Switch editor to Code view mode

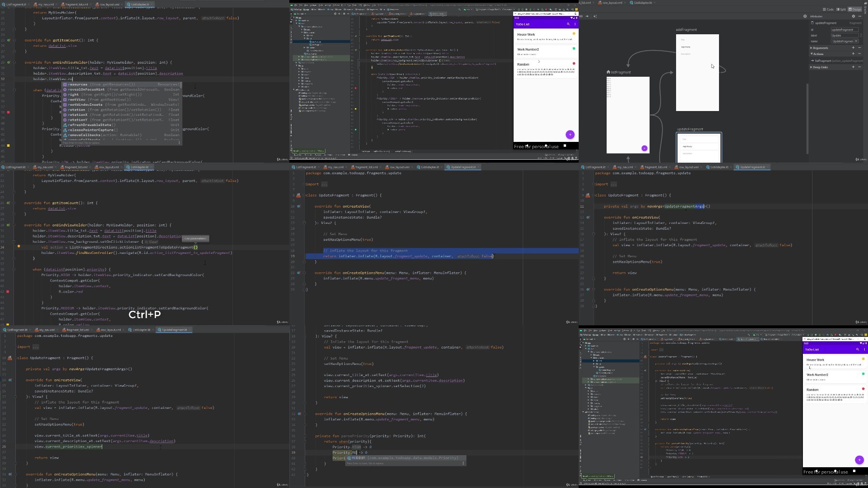(828, 9)
